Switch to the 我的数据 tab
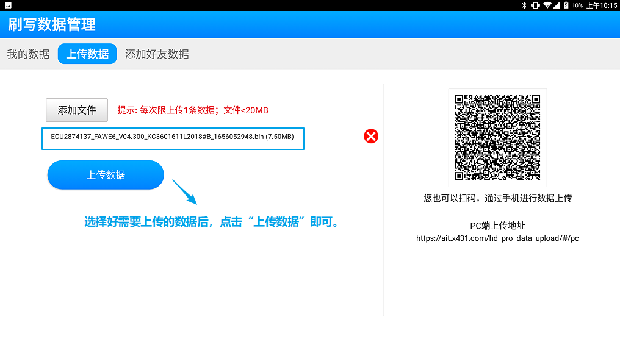 tap(29, 54)
